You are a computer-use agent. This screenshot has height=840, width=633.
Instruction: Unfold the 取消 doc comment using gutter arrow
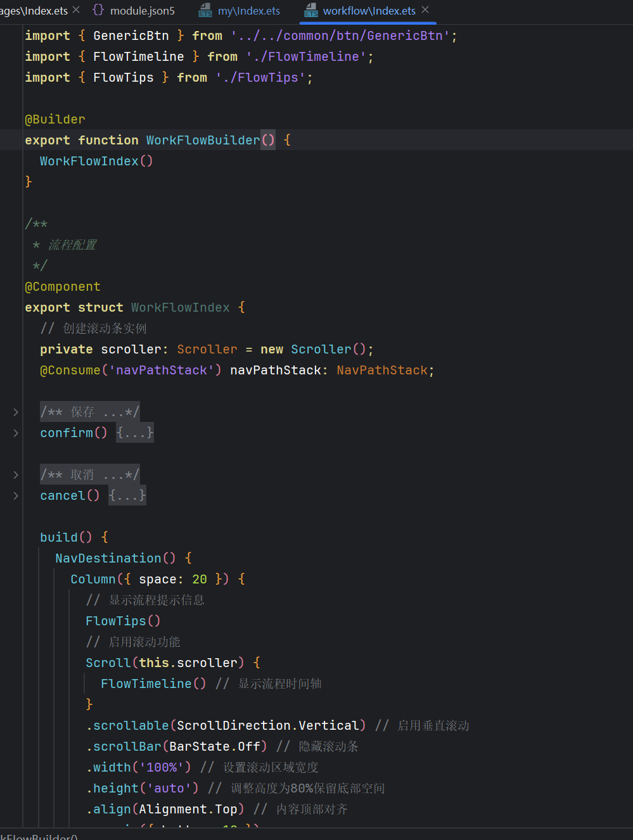pos(16,475)
